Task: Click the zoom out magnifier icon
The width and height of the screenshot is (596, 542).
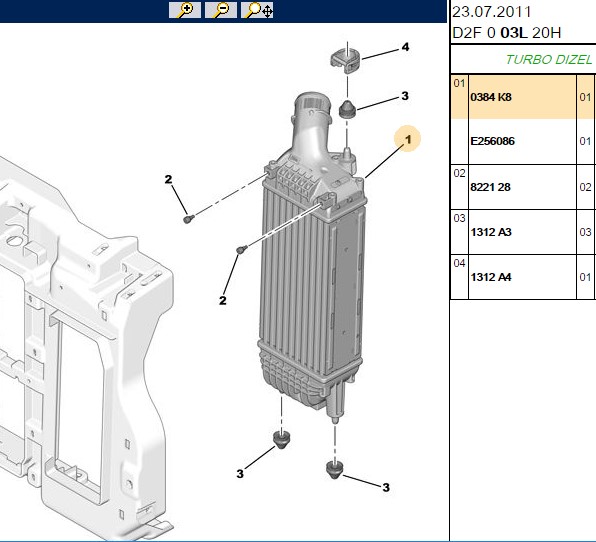Action: tap(221, 10)
